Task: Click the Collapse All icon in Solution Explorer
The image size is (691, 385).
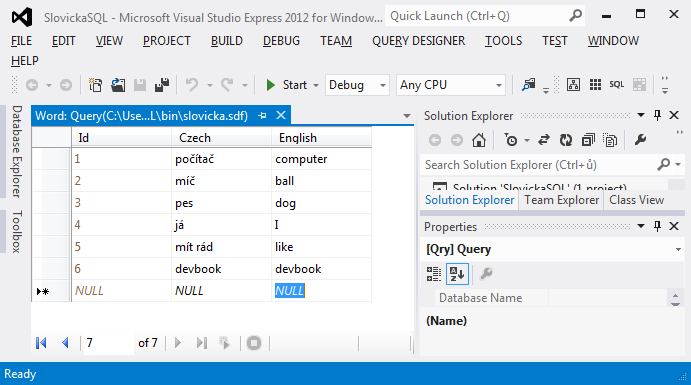Action: click(588, 141)
